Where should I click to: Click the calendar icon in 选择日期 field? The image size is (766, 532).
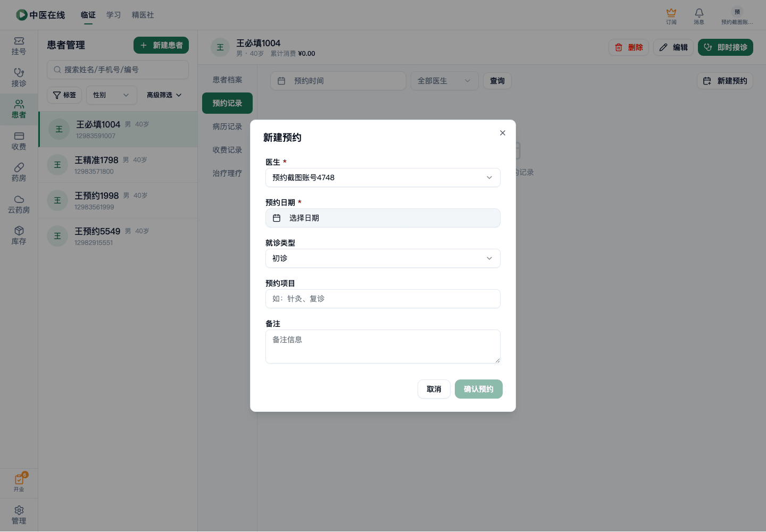tap(277, 218)
